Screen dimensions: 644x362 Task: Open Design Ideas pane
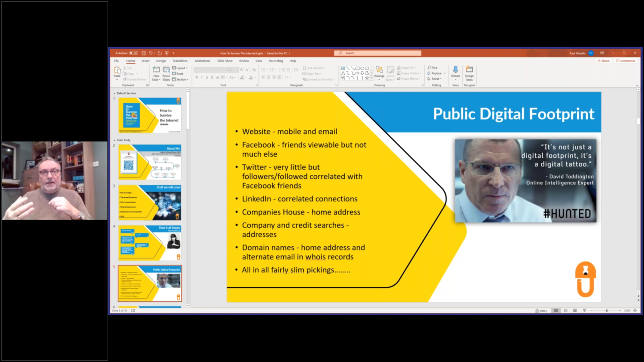point(469,73)
